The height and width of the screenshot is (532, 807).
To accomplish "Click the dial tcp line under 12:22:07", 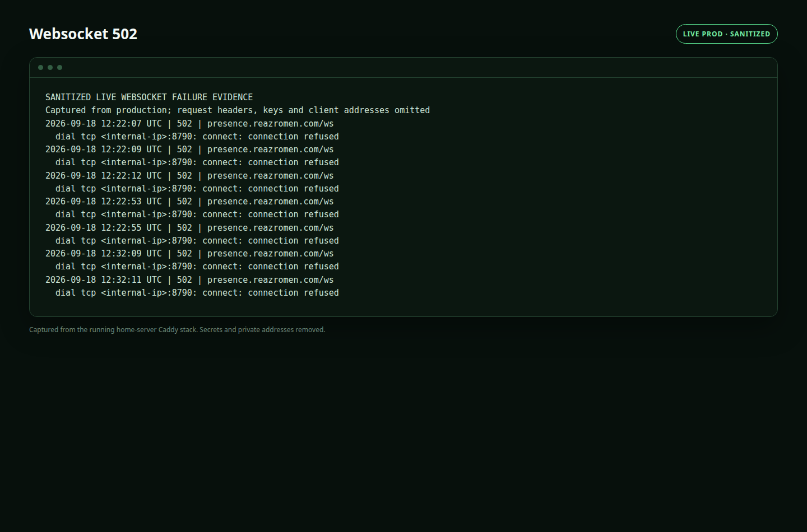I will 197,137.
